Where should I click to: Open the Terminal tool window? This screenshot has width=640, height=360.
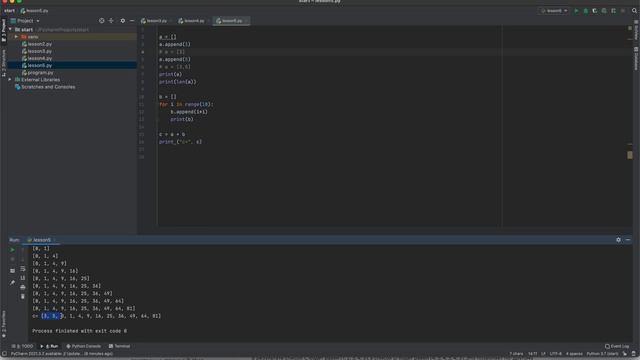tap(119, 346)
